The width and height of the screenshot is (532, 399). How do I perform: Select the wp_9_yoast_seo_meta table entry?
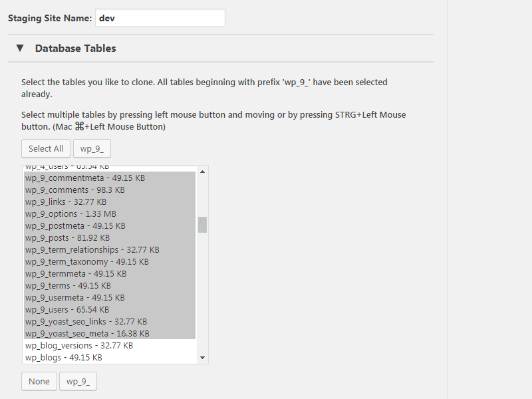[110, 334]
